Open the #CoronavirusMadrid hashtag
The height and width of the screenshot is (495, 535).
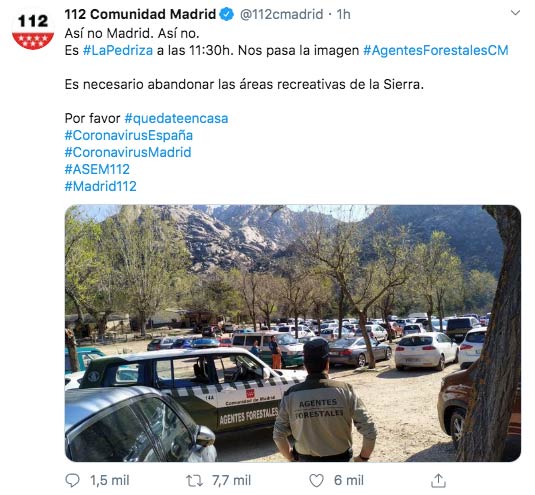[x=128, y=152]
